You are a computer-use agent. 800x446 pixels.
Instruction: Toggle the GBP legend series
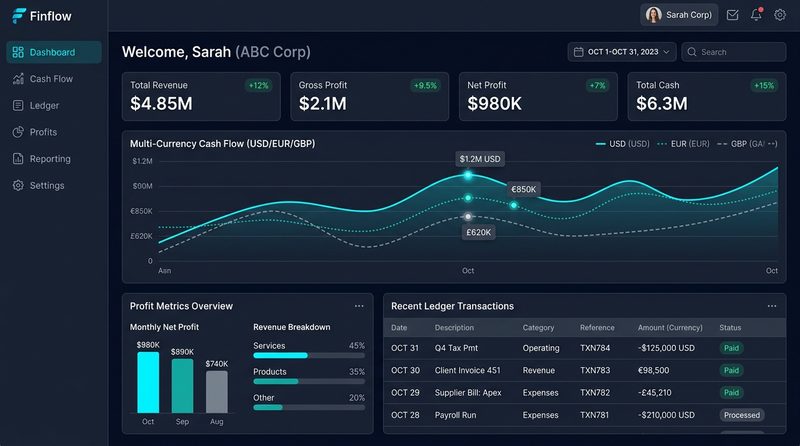point(747,144)
